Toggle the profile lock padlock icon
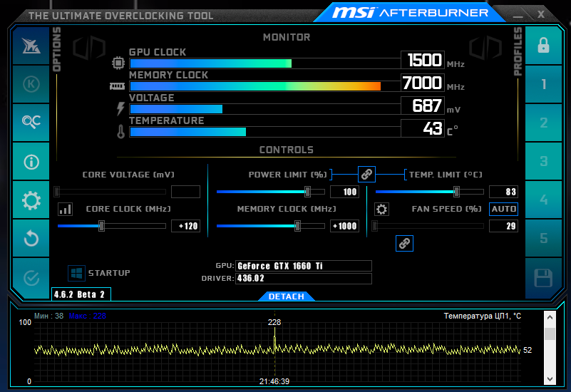 pyautogui.click(x=543, y=46)
